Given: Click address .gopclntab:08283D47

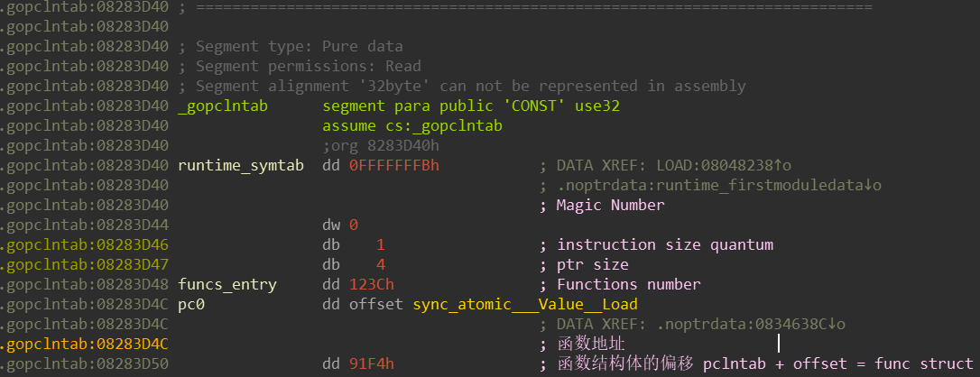Looking at the screenshot, I should (85, 264).
